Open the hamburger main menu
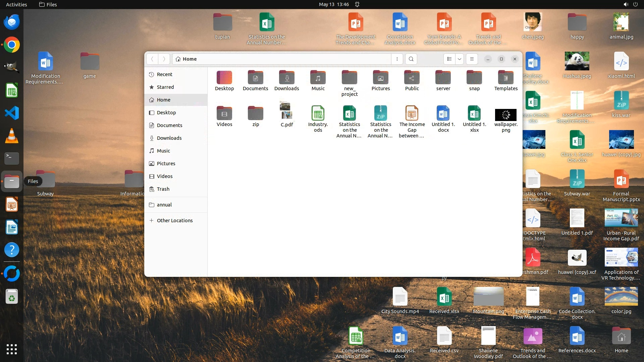 coord(472,59)
